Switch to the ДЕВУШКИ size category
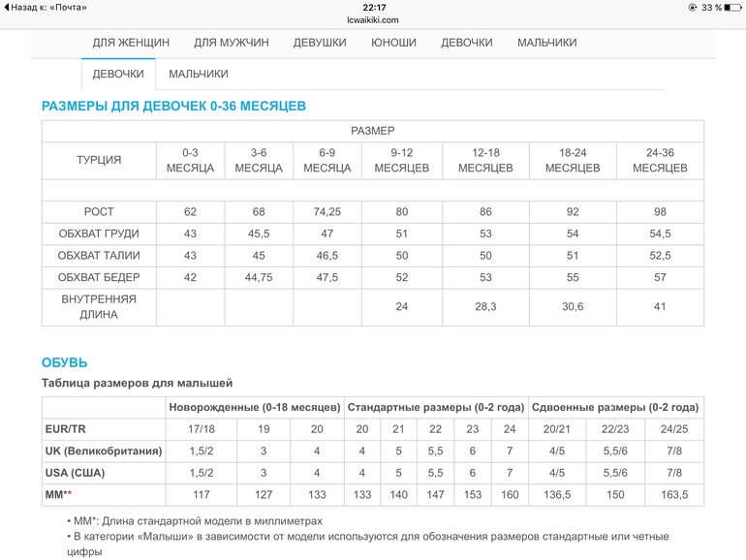 pos(320,43)
